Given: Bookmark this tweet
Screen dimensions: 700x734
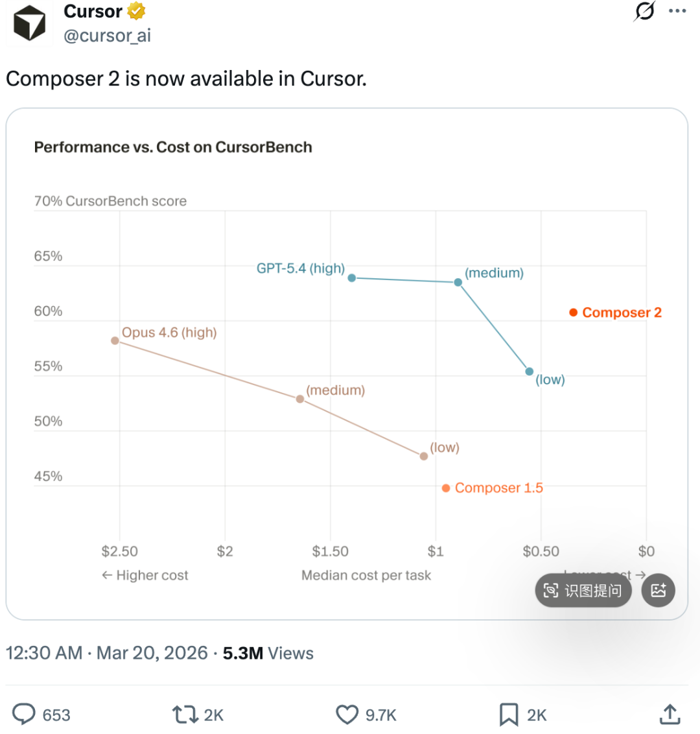Looking at the screenshot, I should click(509, 715).
